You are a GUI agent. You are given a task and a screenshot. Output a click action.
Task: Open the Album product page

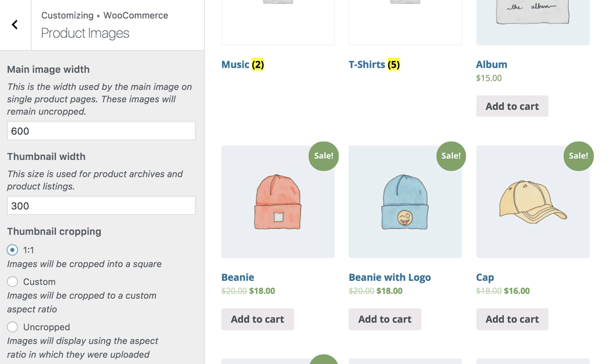click(x=491, y=64)
